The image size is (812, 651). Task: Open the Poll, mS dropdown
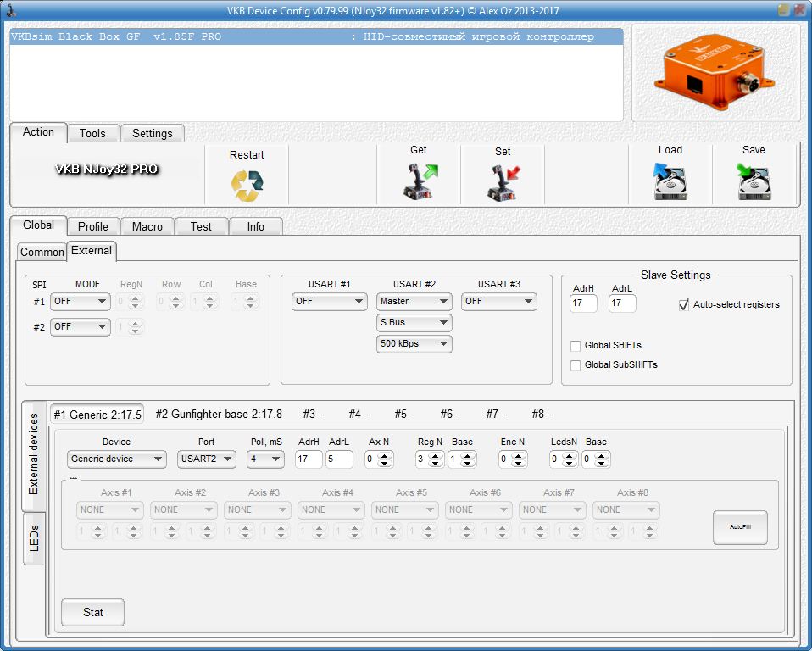pos(265,459)
